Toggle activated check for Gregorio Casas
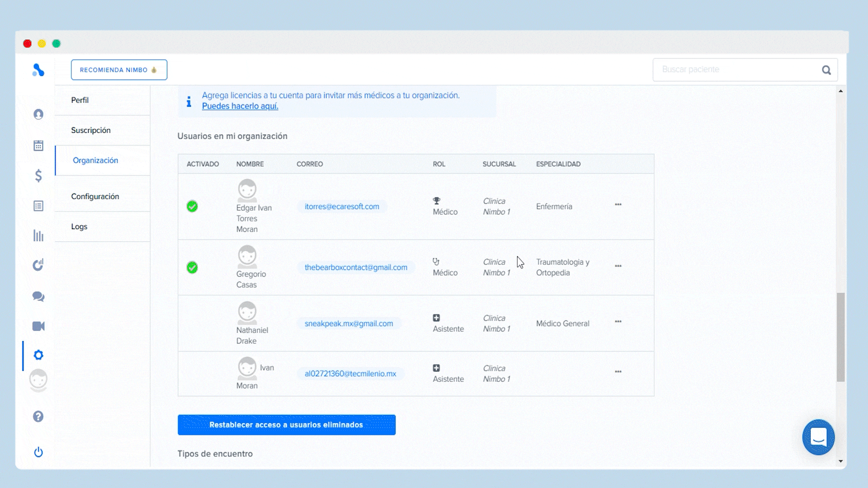 click(x=192, y=267)
